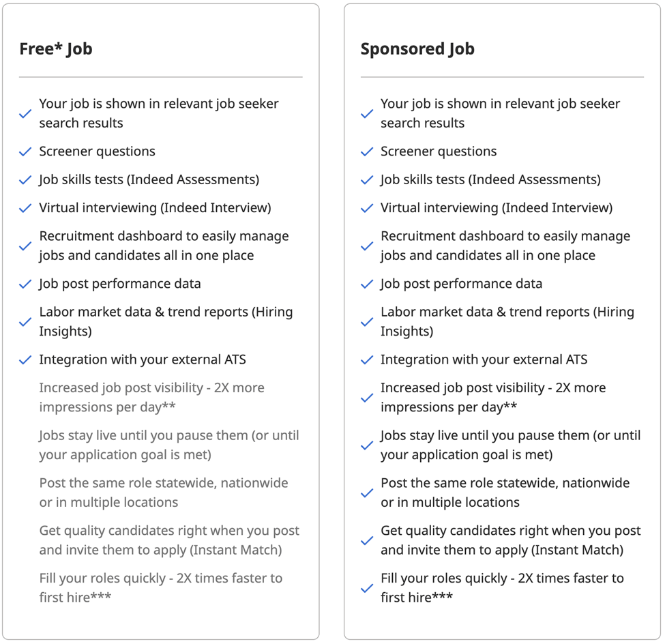The width and height of the screenshot is (665, 644).
Task: Select Screener questions text in Sponsored Job card
Action: pyautogui.click(x=439, y=151)
